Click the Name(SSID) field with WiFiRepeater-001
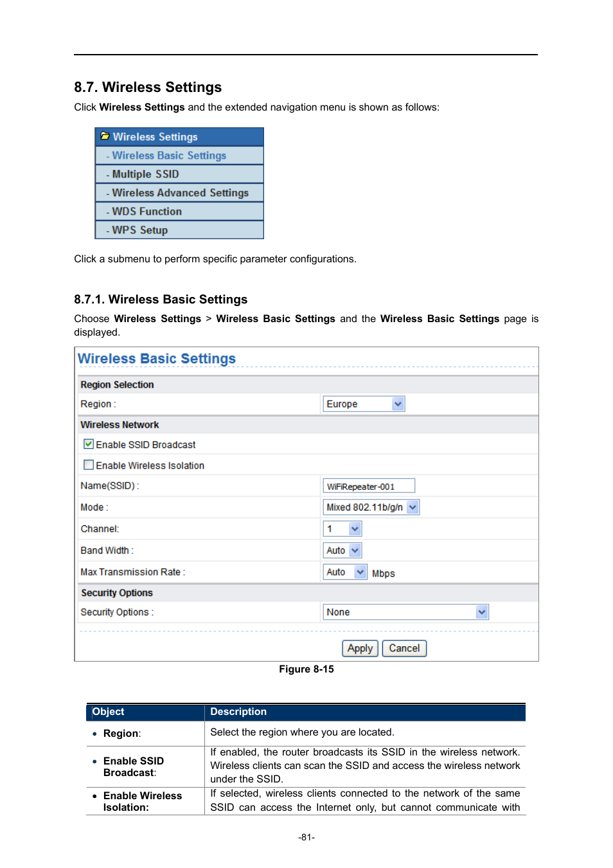This screenshot has height=868, width=613. pos(369,486)
